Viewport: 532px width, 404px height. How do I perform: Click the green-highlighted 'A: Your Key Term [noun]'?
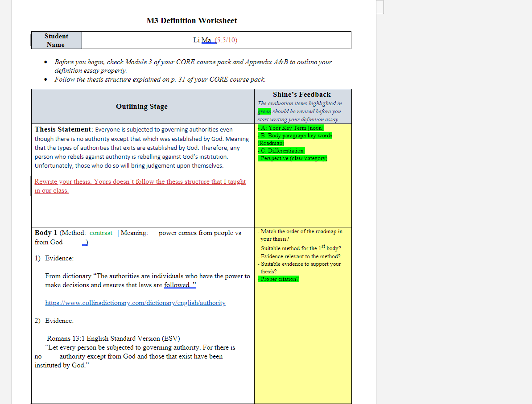click(x=291, y=128)
